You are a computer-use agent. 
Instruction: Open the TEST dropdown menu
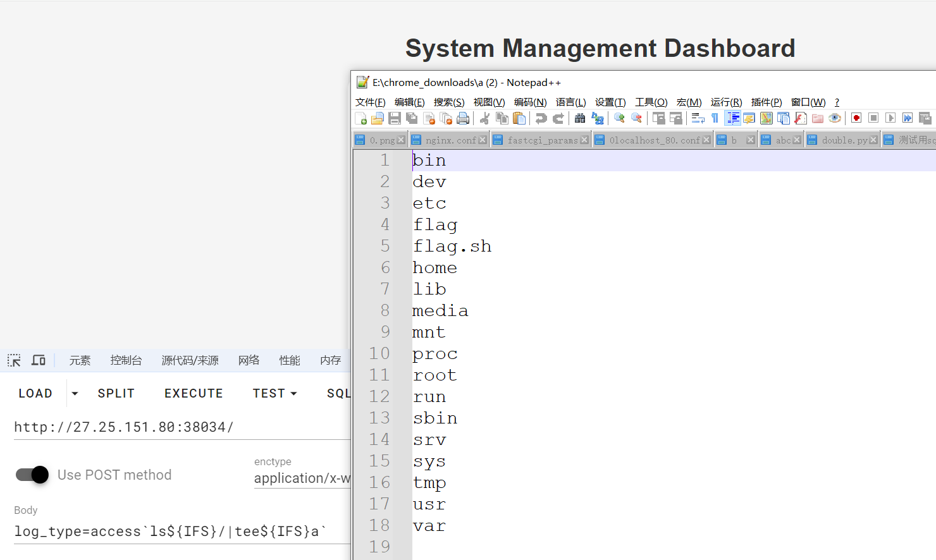coord(274,393)
